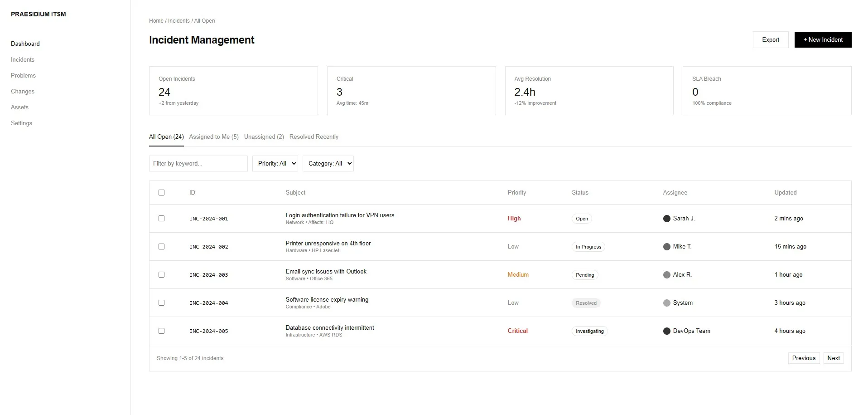Open the Priority filter dropdown

pyautogui.click(x=275, y=163)
